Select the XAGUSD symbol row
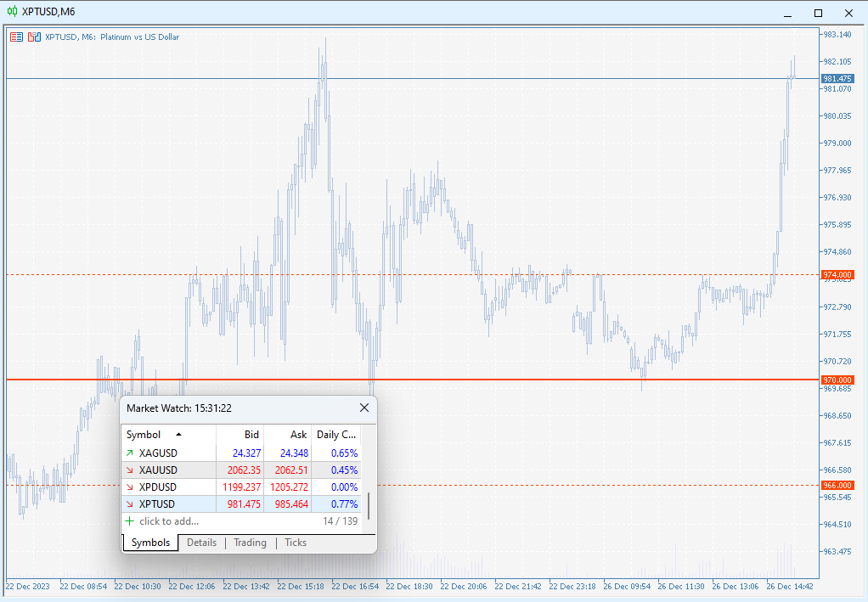Viewport: 868px width, 602px height. click(241, 453)
